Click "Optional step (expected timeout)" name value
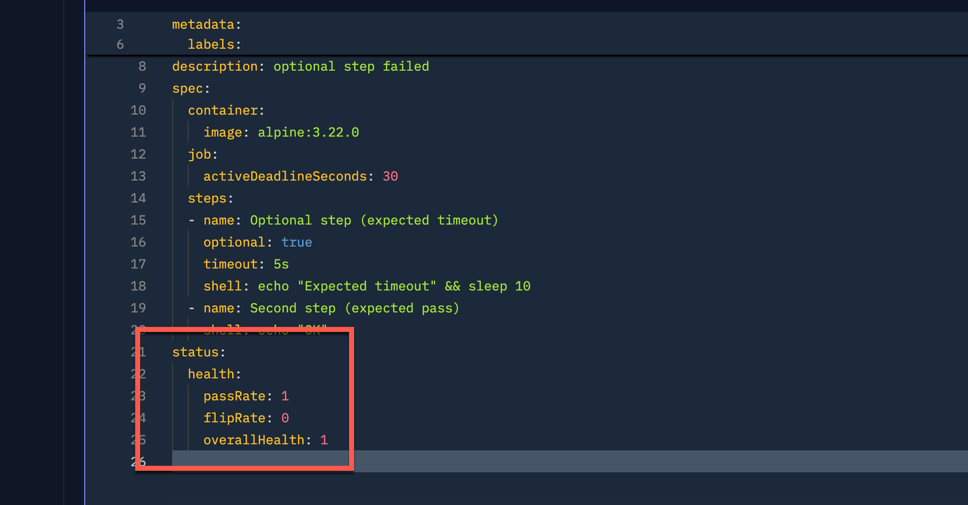The width and height of the screenshot is (968, 505). [374, 220]
